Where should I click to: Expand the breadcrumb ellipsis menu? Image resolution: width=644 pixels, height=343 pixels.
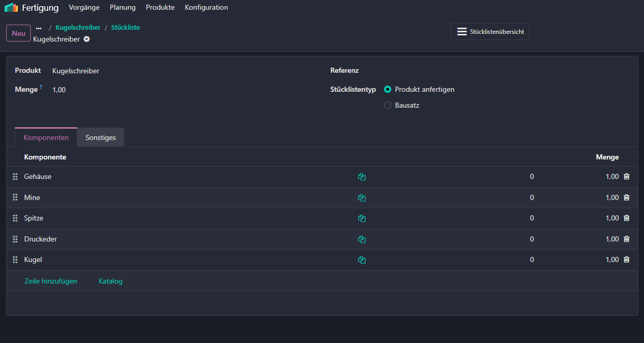coord(39,28)
